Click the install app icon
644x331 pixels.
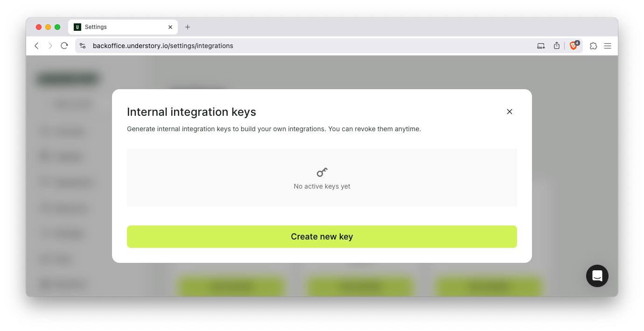[x=541, y=46]
